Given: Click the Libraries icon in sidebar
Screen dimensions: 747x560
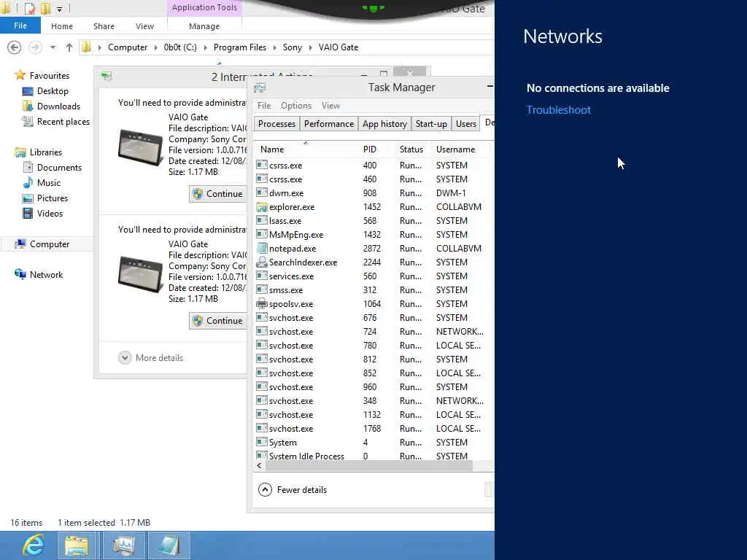Looking at the screenshot, I should click(x=20, y=152).
